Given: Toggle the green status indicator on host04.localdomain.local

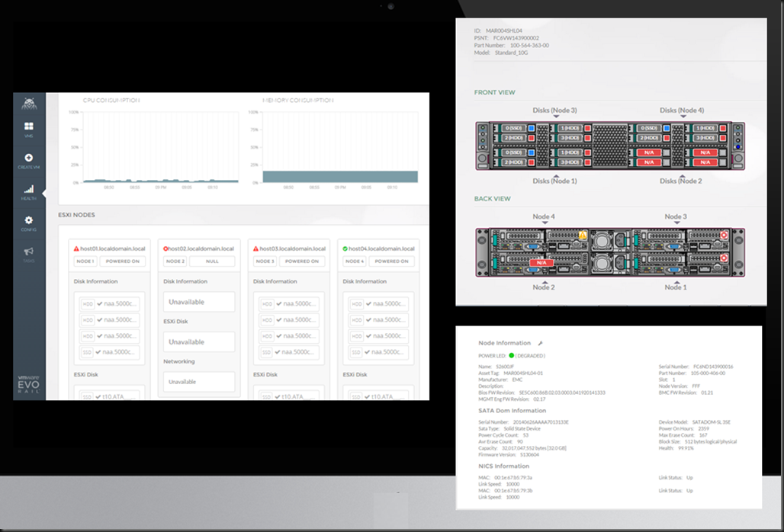Looking at the screenshot, I should [345, 248].
